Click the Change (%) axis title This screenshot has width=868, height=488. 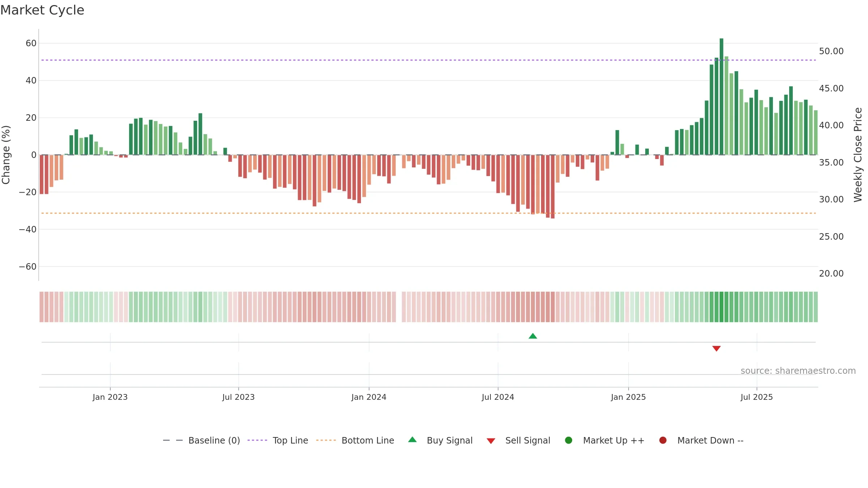tap(6, 155)
